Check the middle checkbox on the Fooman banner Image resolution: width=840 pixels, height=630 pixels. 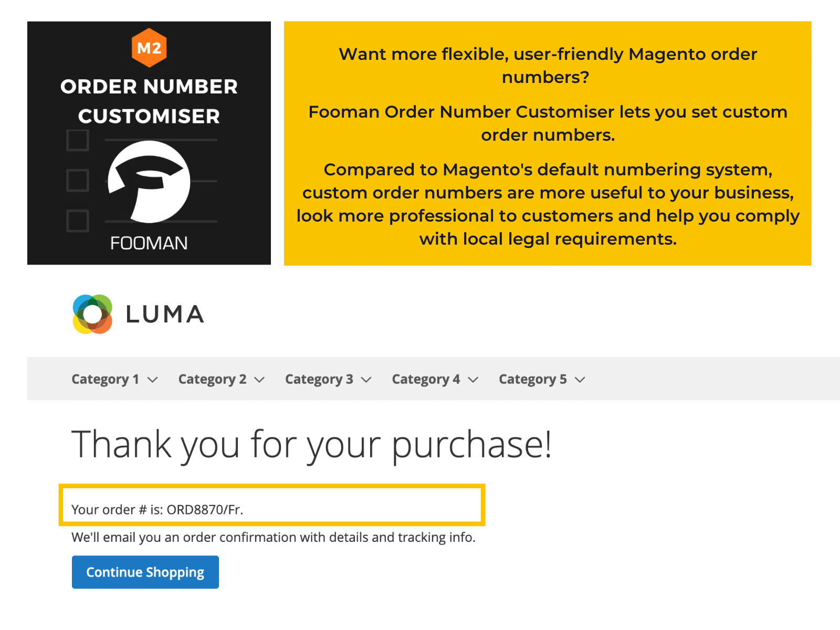(x=77, y=180)
